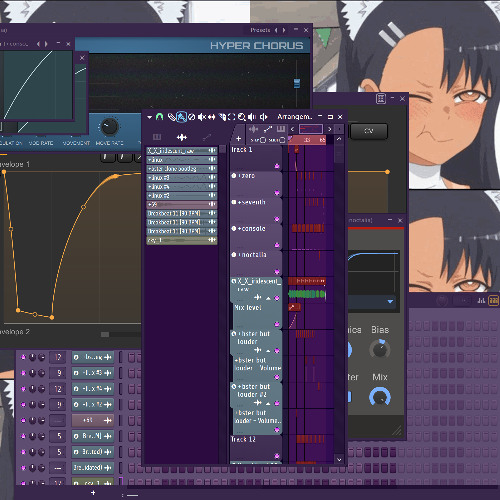Viewport: 500px width, 500px height.
Task: Switch picker panel to automation clips tab
Action: (x=207, y=137)
